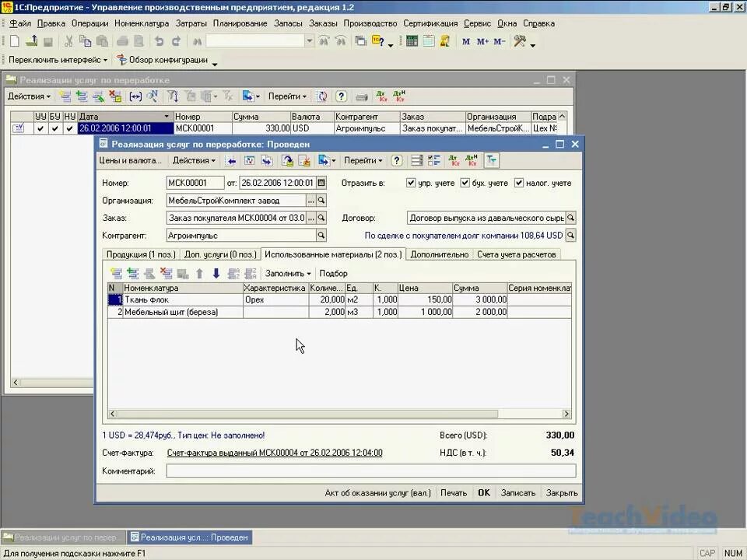This screenshot has height=560, width=747.
Task: Click the Дт/Кт postings icon in list window
Action: 381,96
